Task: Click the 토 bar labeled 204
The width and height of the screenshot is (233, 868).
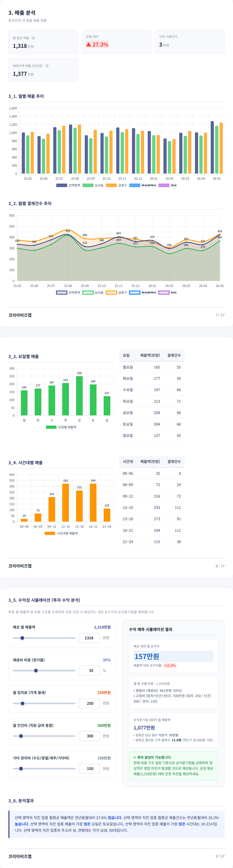Action: 93,400
